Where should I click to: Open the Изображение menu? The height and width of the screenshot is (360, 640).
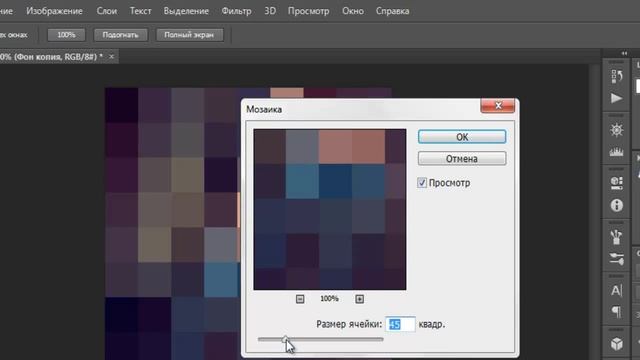click(54, 11)
